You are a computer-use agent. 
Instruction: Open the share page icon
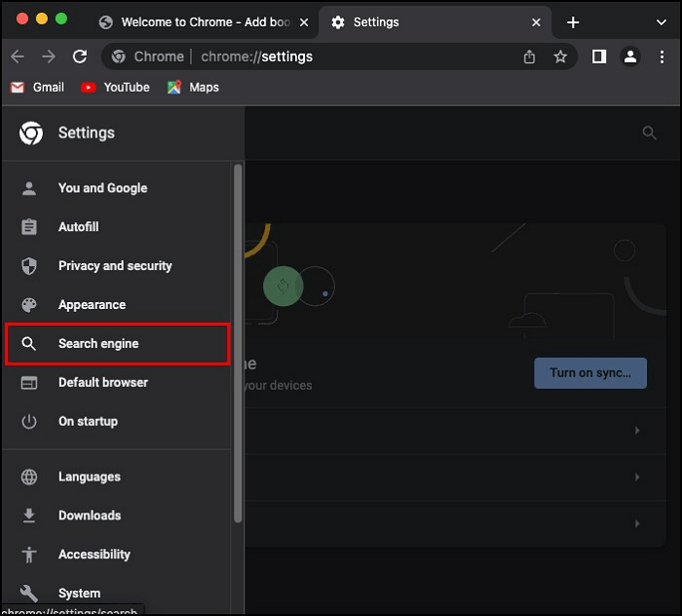(529, 57)
